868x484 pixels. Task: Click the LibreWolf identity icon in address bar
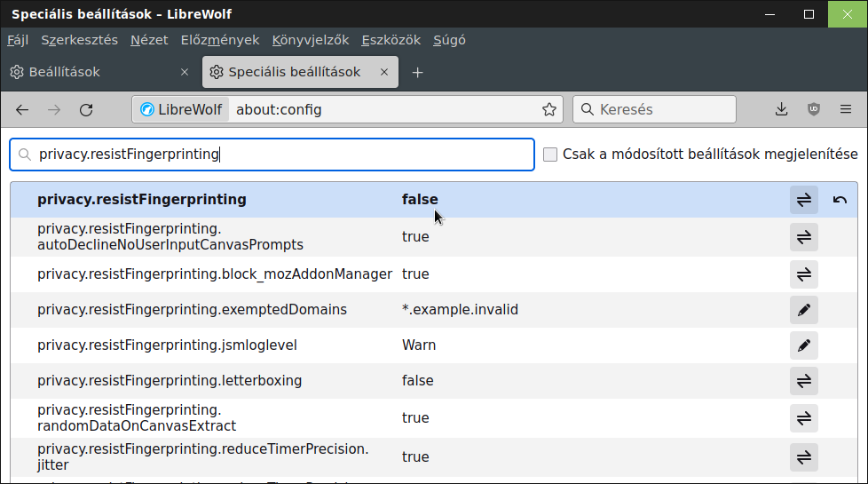181,109
